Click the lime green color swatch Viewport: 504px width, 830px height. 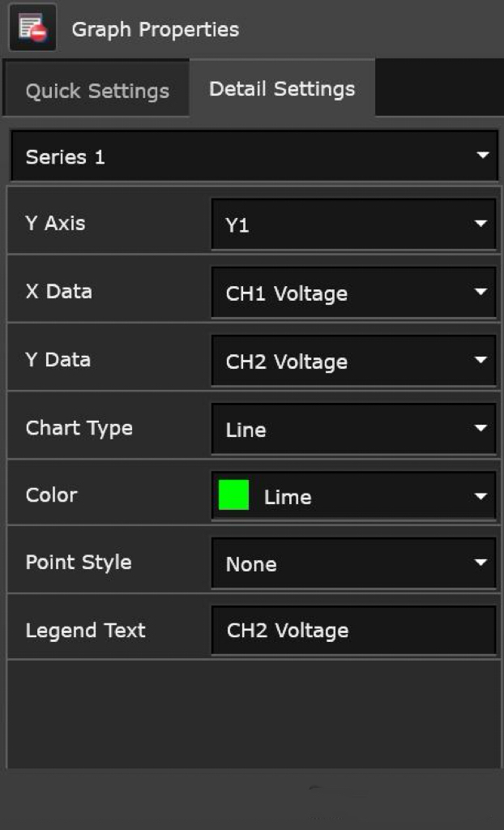233,495
